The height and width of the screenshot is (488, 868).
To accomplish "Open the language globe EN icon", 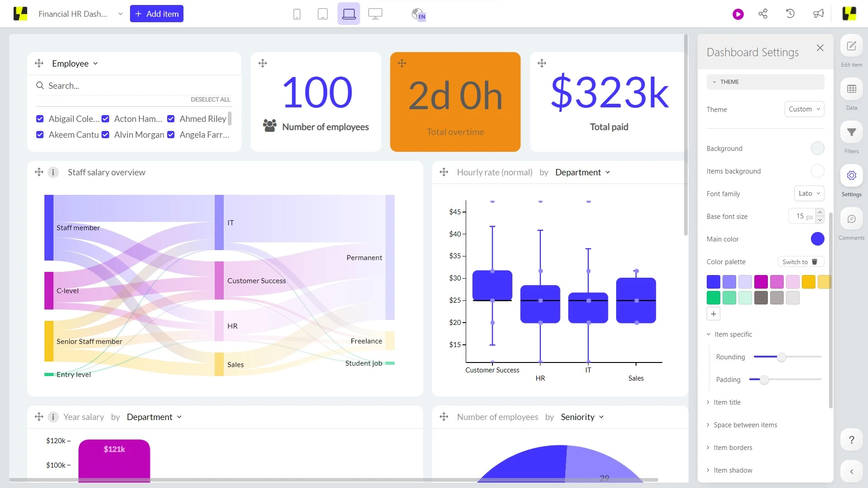I will point(418,14).
